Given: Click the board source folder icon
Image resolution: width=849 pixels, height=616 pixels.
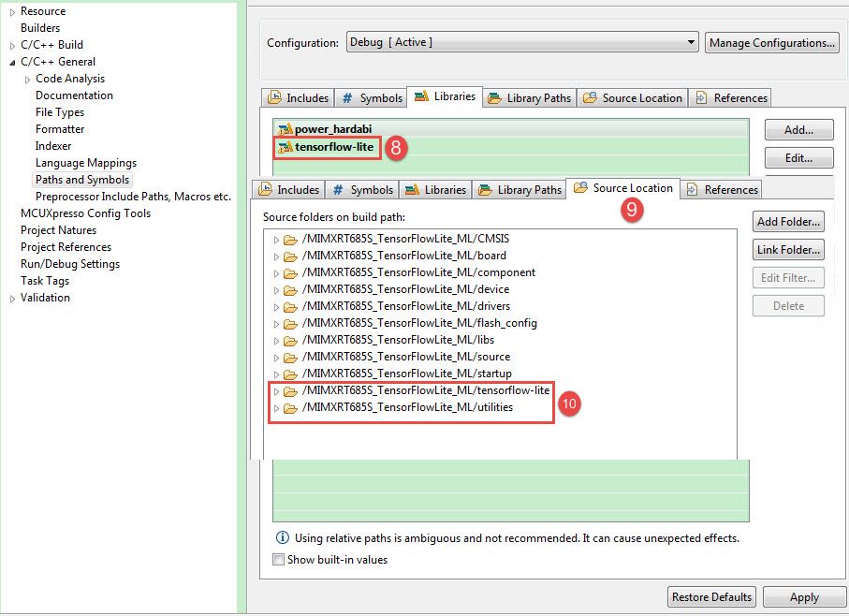Looking at the screenshot, I should point(291,256).
